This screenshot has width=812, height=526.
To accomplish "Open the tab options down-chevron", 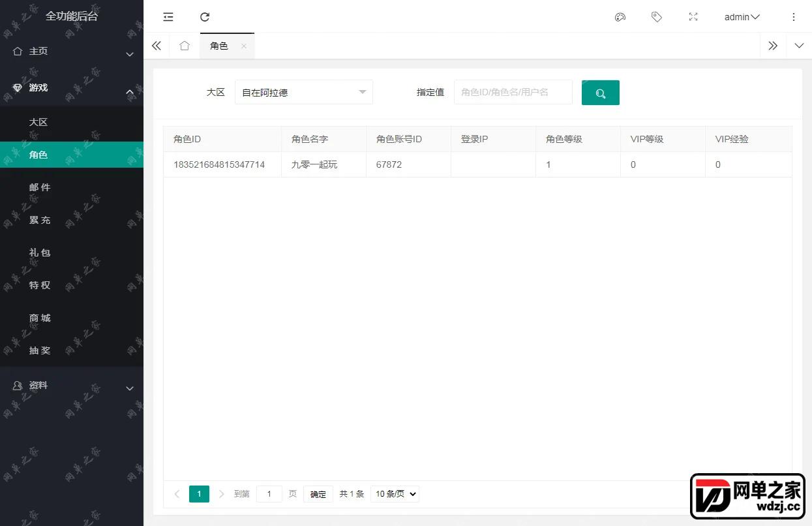I will pos(799,46).
